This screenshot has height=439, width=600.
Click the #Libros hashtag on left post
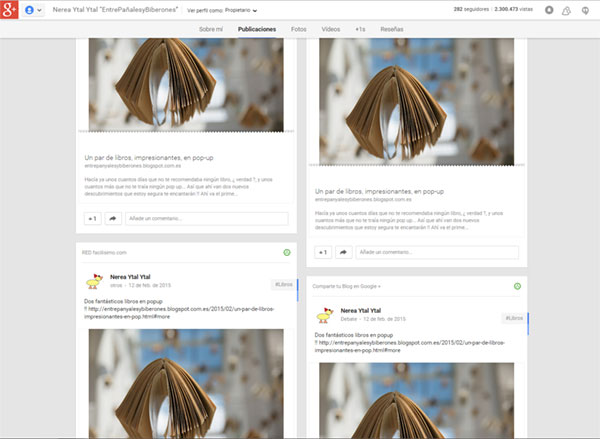[284, 284]
